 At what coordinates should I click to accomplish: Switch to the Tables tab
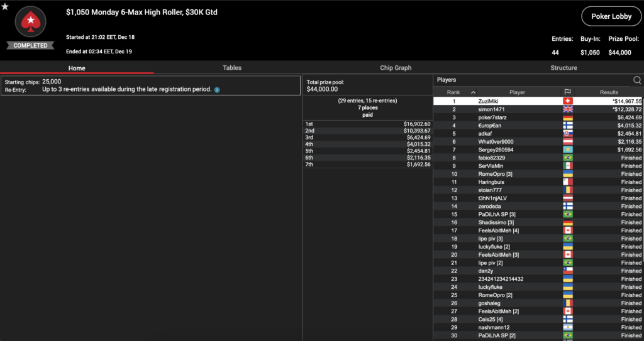232,68
